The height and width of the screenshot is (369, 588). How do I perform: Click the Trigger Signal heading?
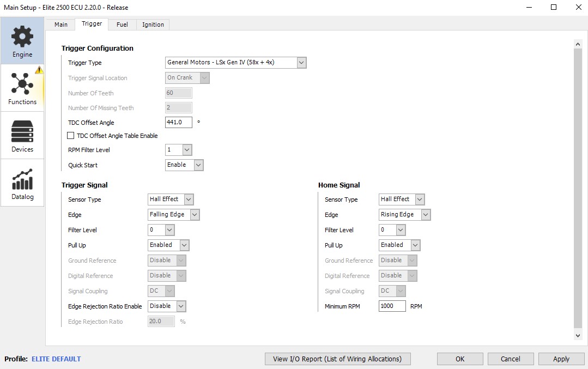click(84, 185)
